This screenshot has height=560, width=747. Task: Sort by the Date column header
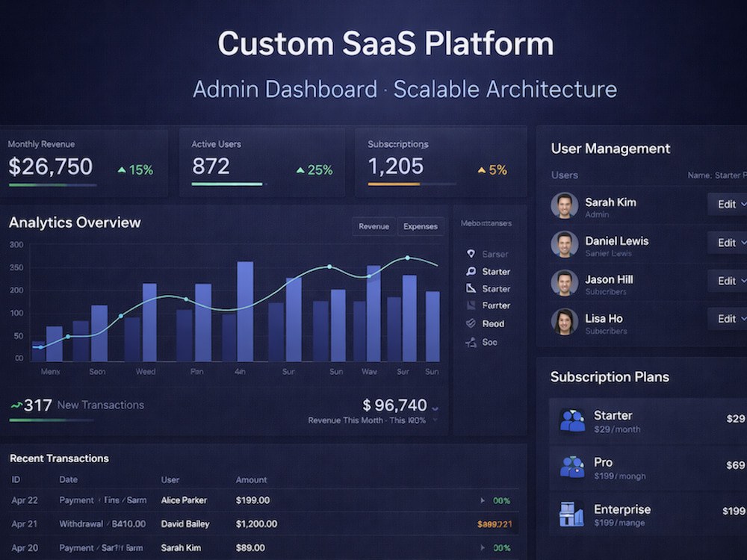coord(68,479)
